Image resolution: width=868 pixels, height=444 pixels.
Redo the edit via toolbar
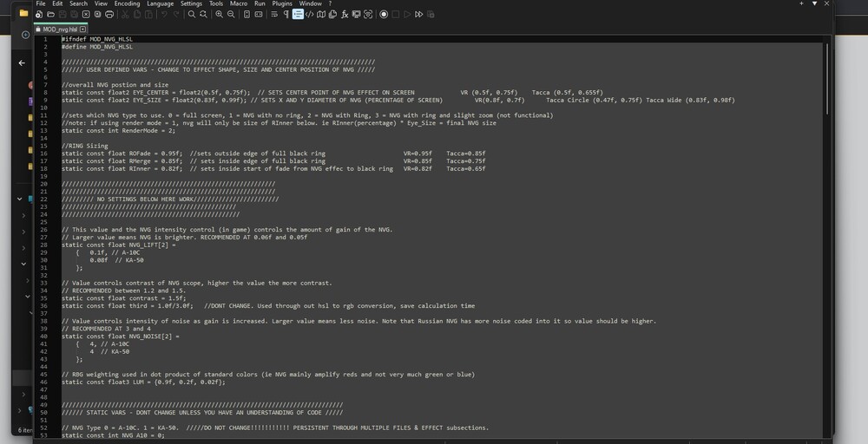(x=176, y=15)
